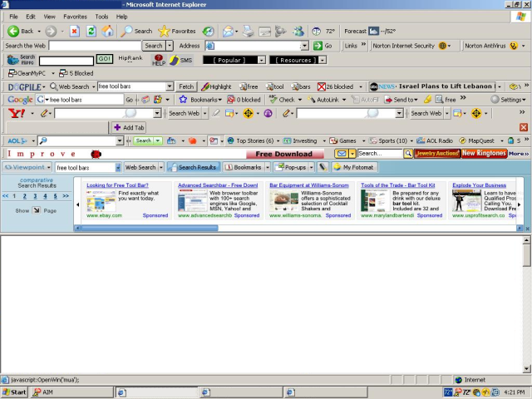Click the Add Tab button
The image size is (532, 399).
pos(129,127)
